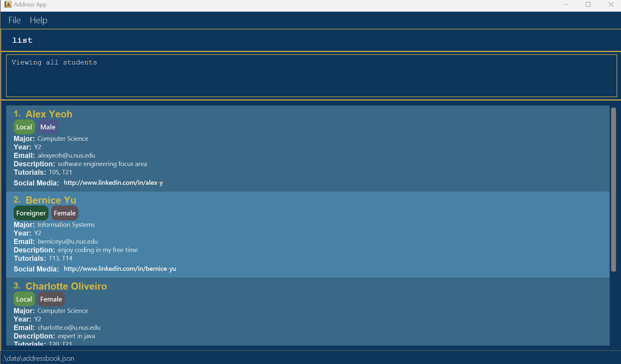
Task: Open the Help menu
Action: pos(39,20)
